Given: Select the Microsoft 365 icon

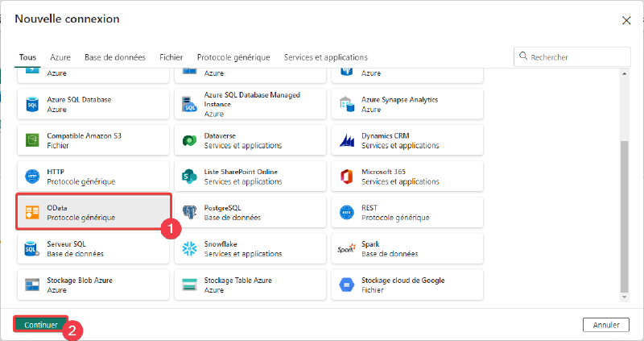Looking at the screenshot, I should pos(347,177).
